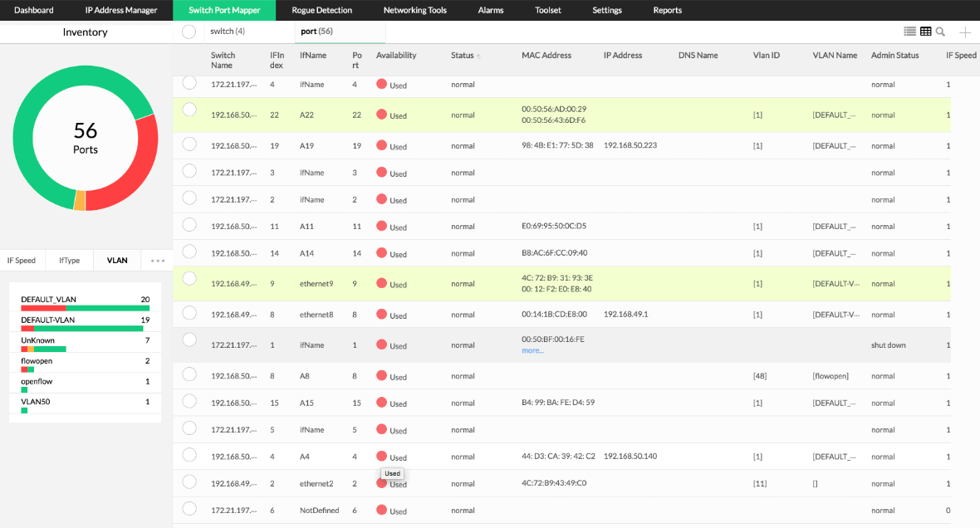The image size is (980, 528).
Task: Select the IfType chart tab
Action: point(70,261)
